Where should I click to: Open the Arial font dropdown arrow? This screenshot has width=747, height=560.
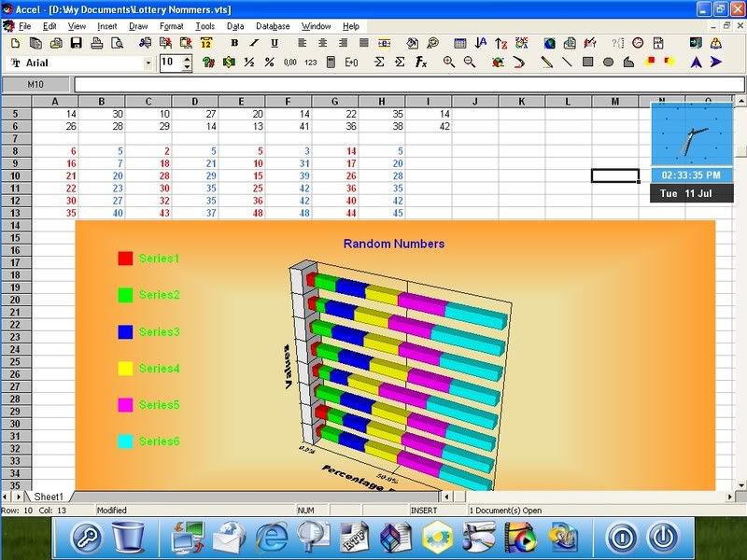click(148, 63)
